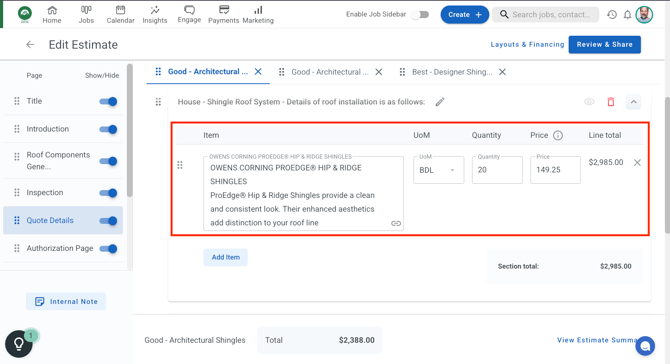The image size is (670, 364).
Task: Open the notifications bell
Action: [627, 15]
